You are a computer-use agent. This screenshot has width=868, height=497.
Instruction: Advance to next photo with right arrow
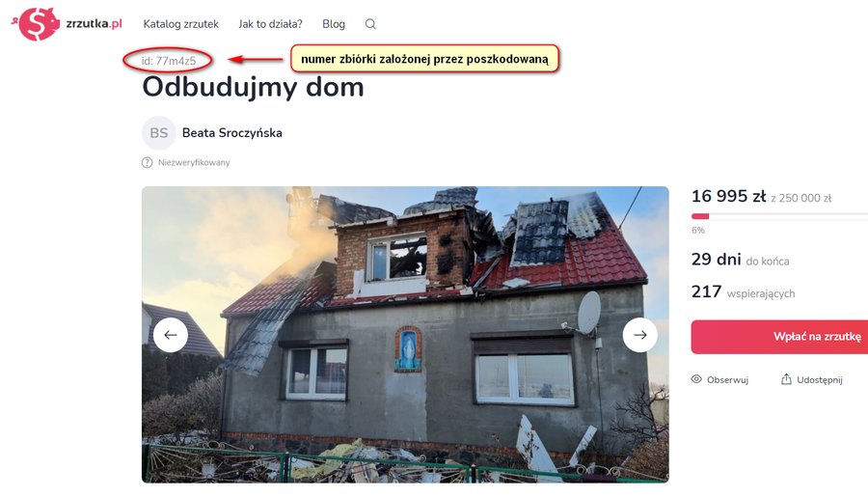click(640, 335)
